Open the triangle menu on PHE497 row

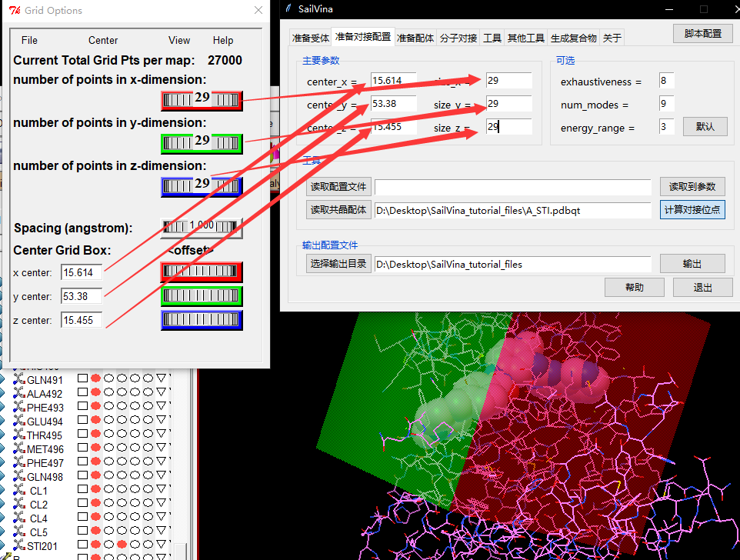click(x=162, y=462)
